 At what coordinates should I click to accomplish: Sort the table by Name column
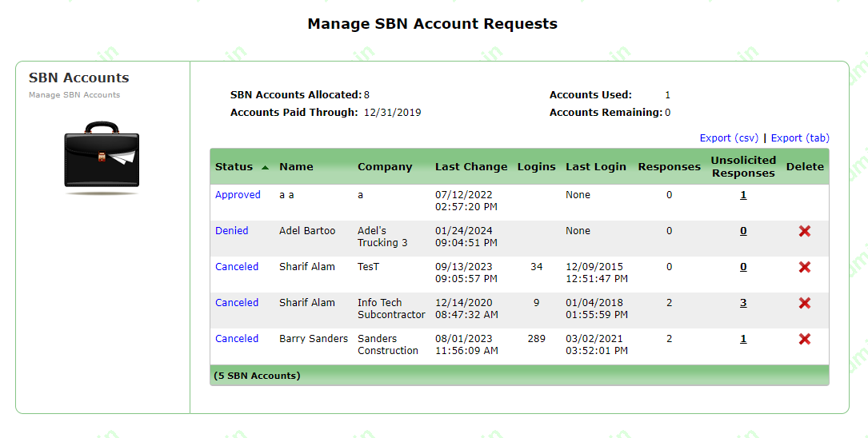(296, 167)
